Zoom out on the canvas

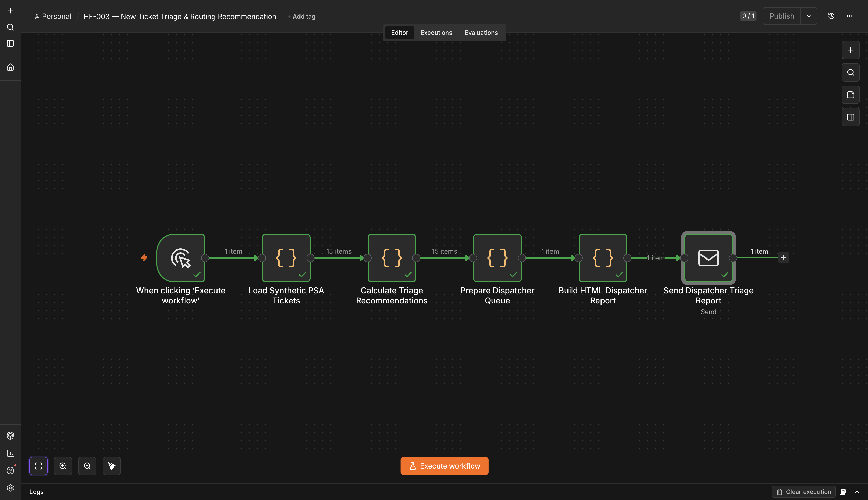pos(87,466)
